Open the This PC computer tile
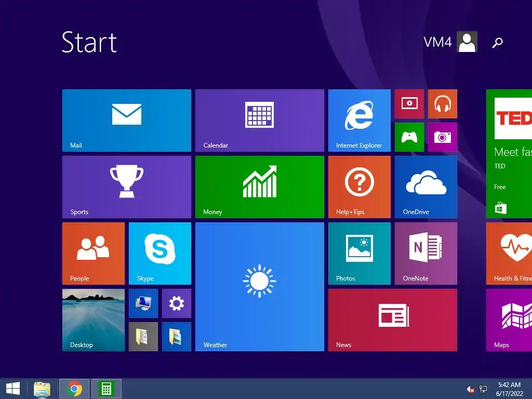This screenshot has height=399, width=532. click(x=143, y=303)
